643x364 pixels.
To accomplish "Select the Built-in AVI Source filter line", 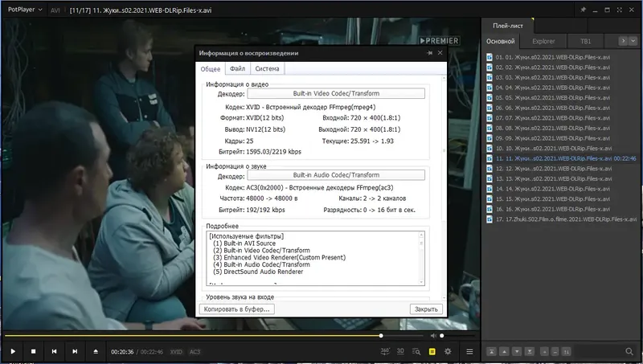I will tap(244, 243).
